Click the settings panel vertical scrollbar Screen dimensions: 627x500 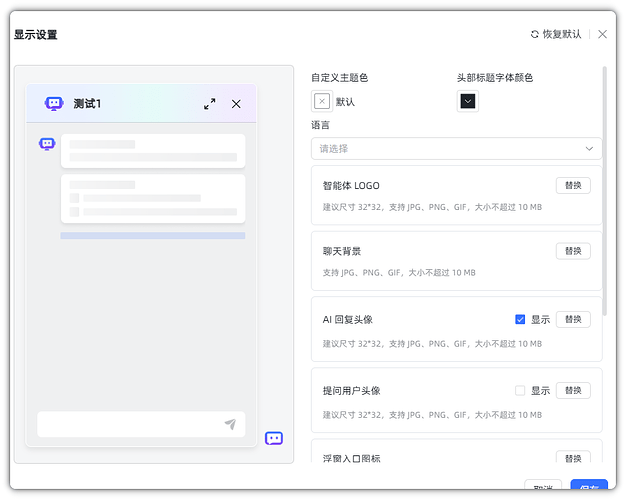click(605, 180)
